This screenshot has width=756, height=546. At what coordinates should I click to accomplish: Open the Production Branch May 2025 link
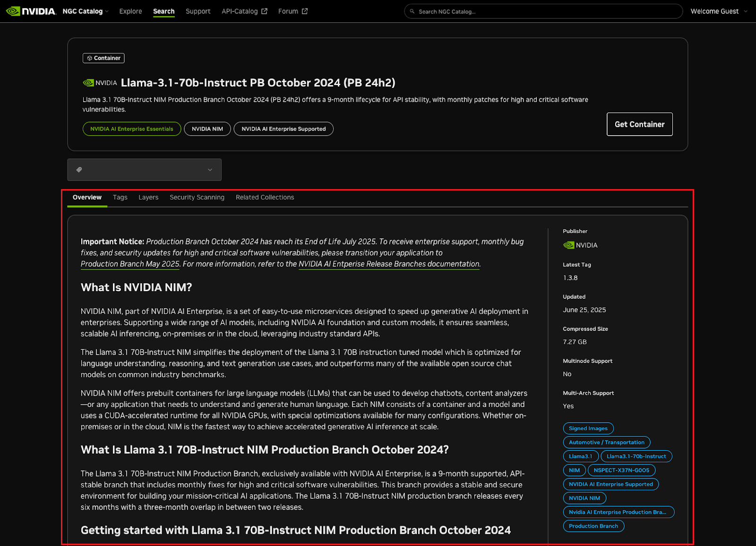pos(130,264)
